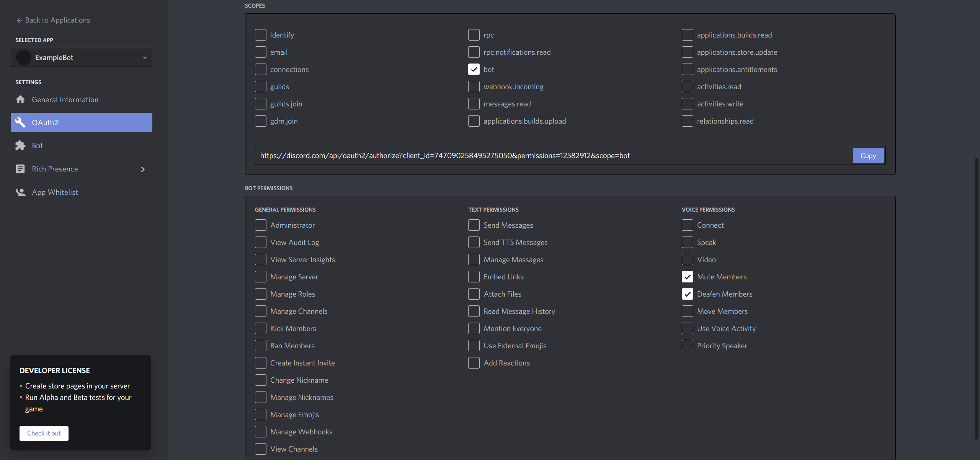Click the page vertical scrollbar
This screenshot has height=460, width=980.
[976, 299]
